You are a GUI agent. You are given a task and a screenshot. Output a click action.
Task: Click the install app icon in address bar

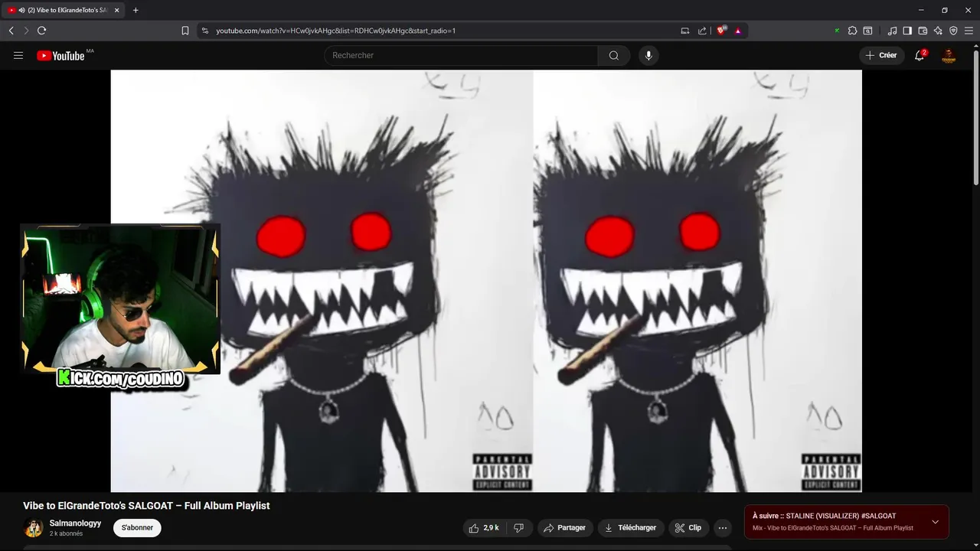coord(685,31)
